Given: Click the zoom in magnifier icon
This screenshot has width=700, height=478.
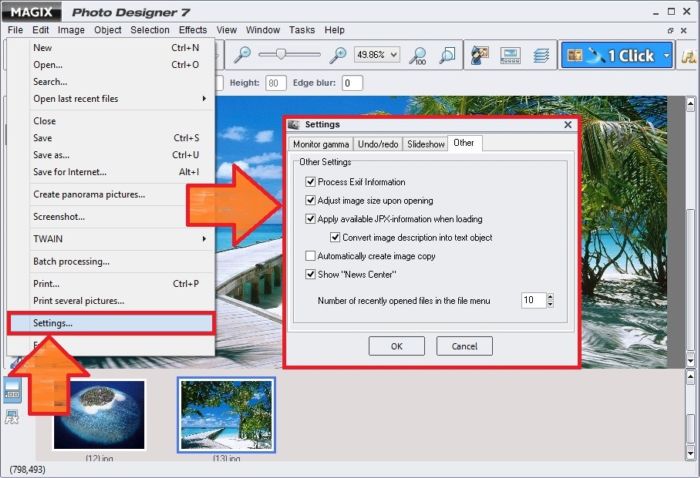Looking at the screenshot, I should (338, 55).
